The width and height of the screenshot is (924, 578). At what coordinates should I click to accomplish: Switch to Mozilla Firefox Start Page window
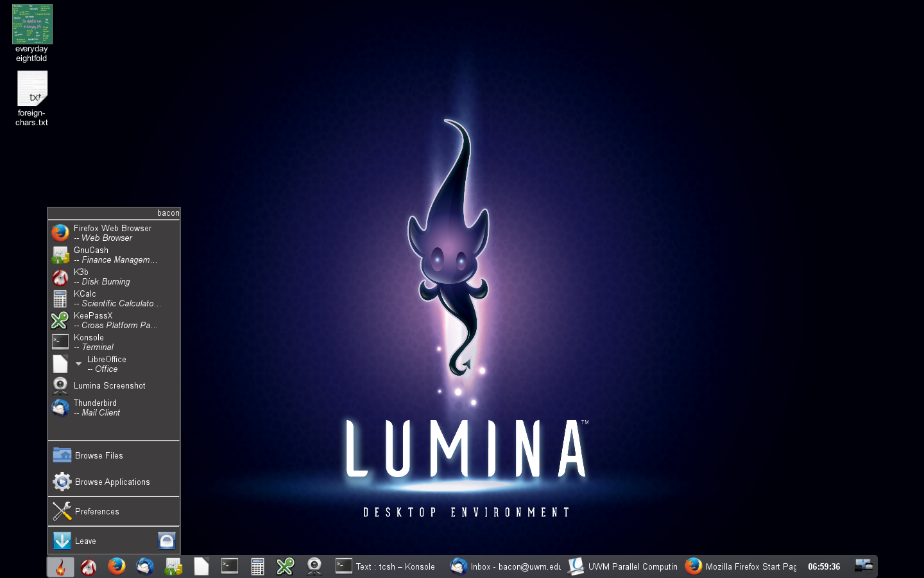pyautogui.click(x=740, y=566)
